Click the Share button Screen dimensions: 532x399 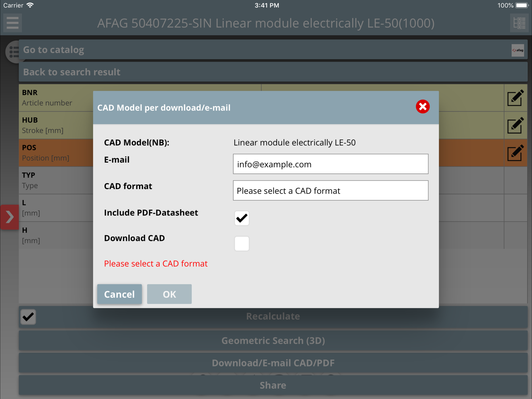pyautogui.click(x=273, y=385)
